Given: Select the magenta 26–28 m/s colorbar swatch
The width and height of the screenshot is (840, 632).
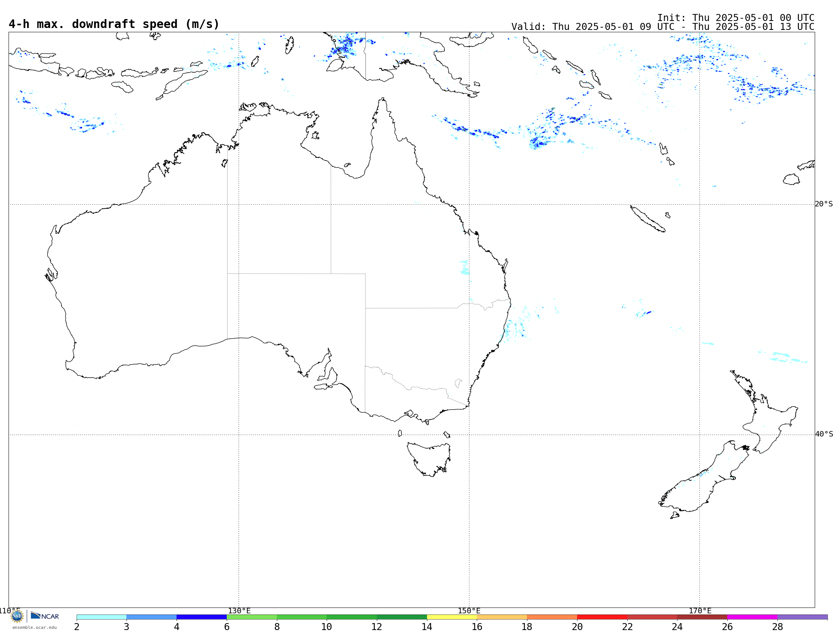Looking at the screenshot, I should click(x=752, y=617).
